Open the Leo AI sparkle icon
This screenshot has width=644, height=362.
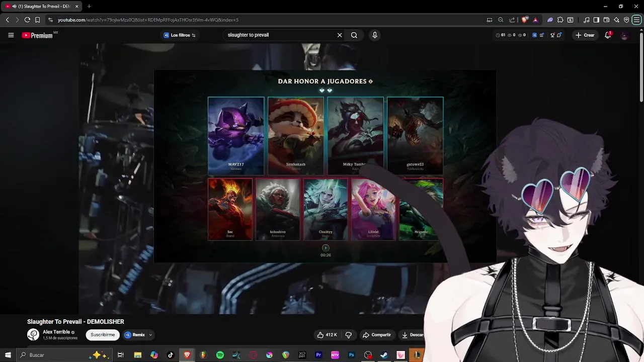point(616,20)
